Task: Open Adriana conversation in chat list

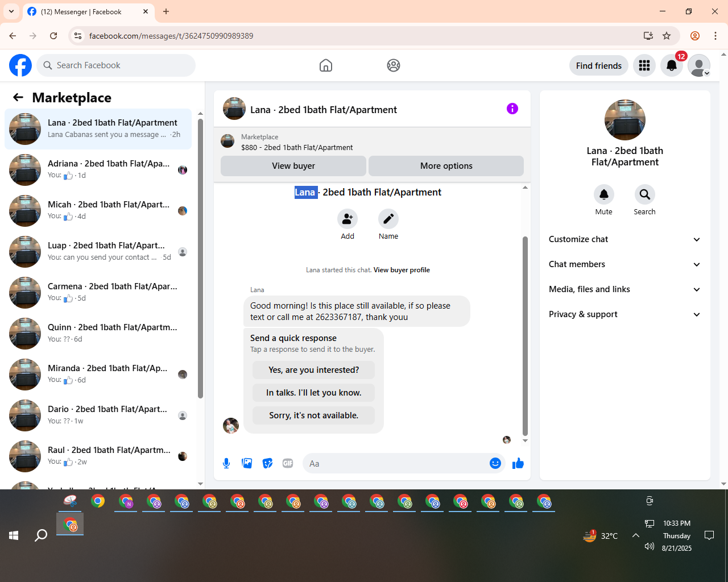Action: click(x=98, y=170)
